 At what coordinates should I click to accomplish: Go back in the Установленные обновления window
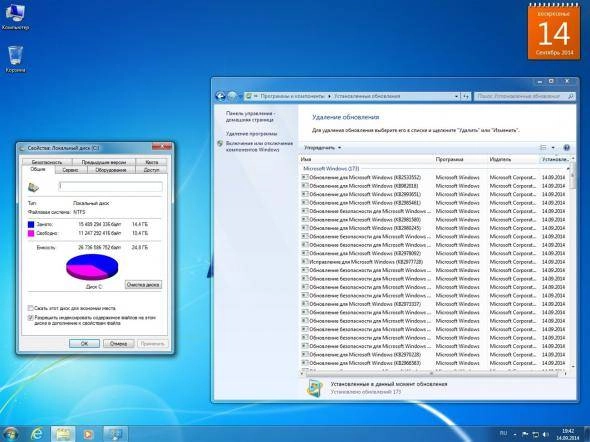[x=220, y=96]
